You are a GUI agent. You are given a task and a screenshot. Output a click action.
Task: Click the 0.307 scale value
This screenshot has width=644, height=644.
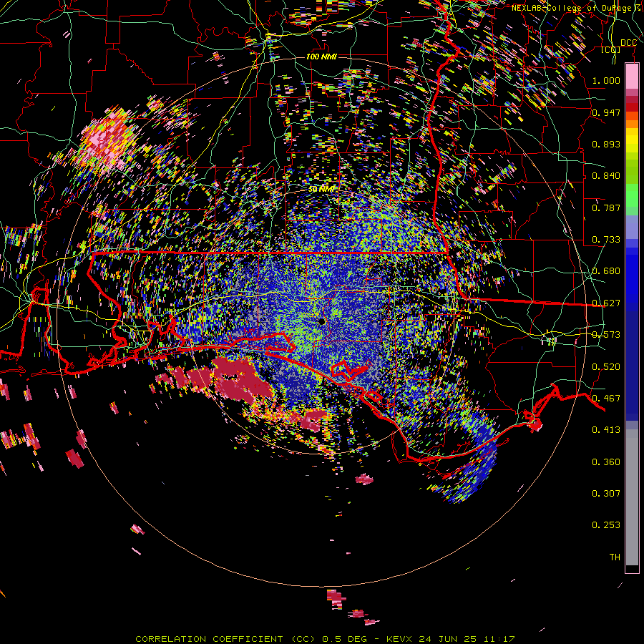(x=606, y=494)
